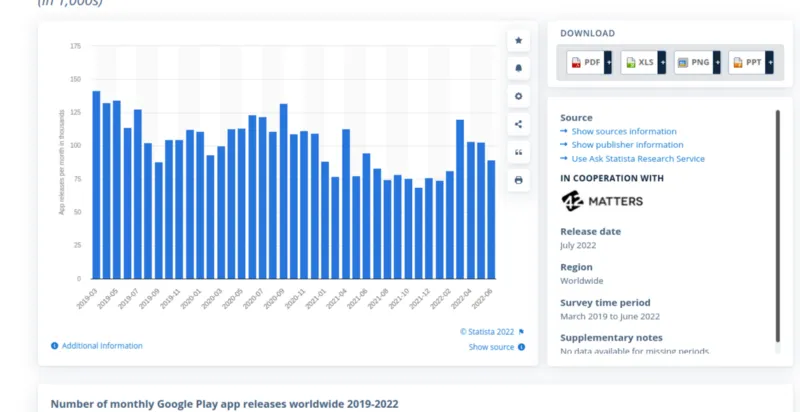The image size is (800, 412).
Task: Click the last bar for 2022-06
Action: point(491,220)
